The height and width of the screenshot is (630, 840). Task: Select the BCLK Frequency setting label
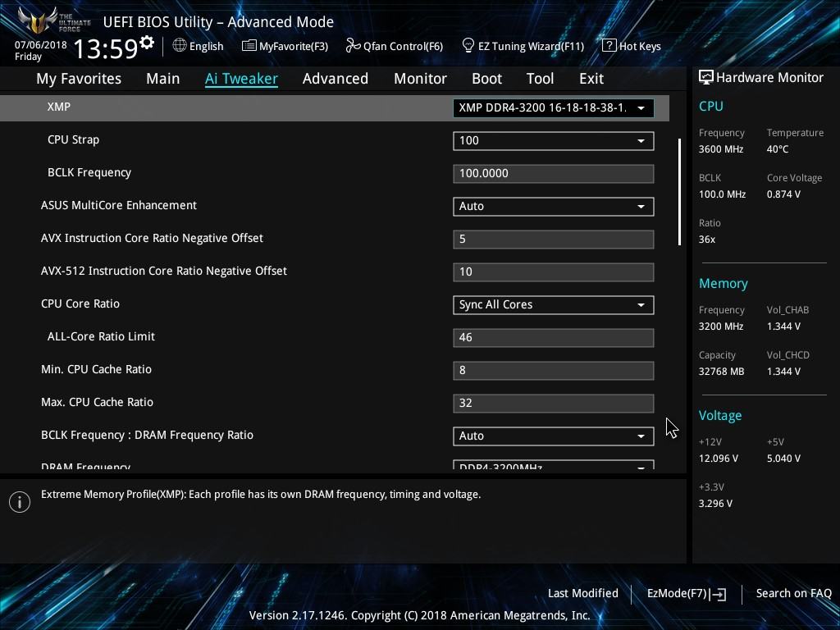tap(89, 172)
